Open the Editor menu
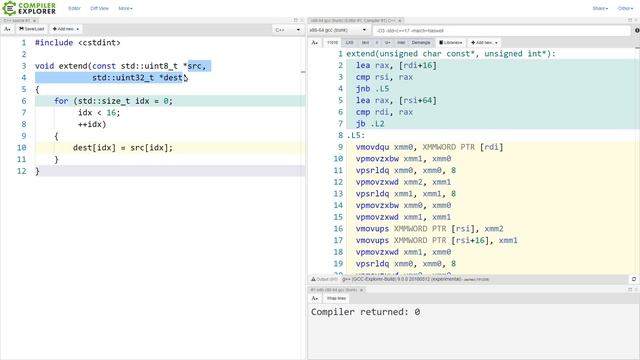 click(x=74, y=8)
